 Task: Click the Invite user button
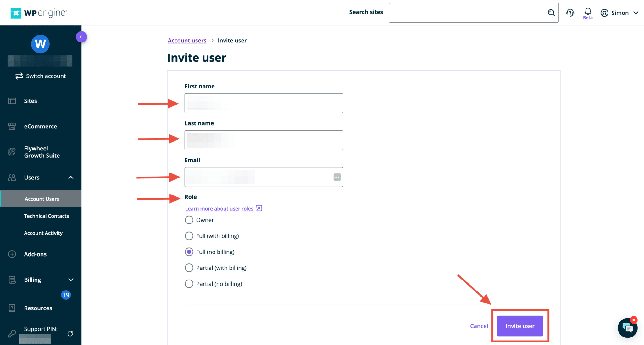pos(519,326)
